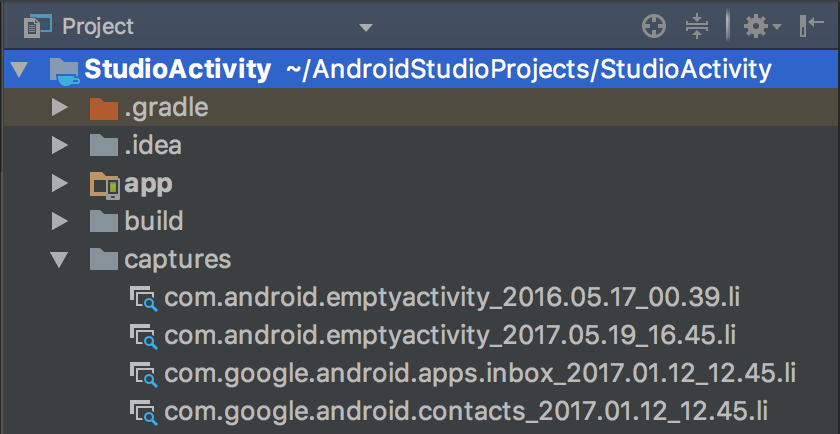Click the orange .gradle folder icon
This screenshot has height=434, width=840.
click(x=103, y=108)
